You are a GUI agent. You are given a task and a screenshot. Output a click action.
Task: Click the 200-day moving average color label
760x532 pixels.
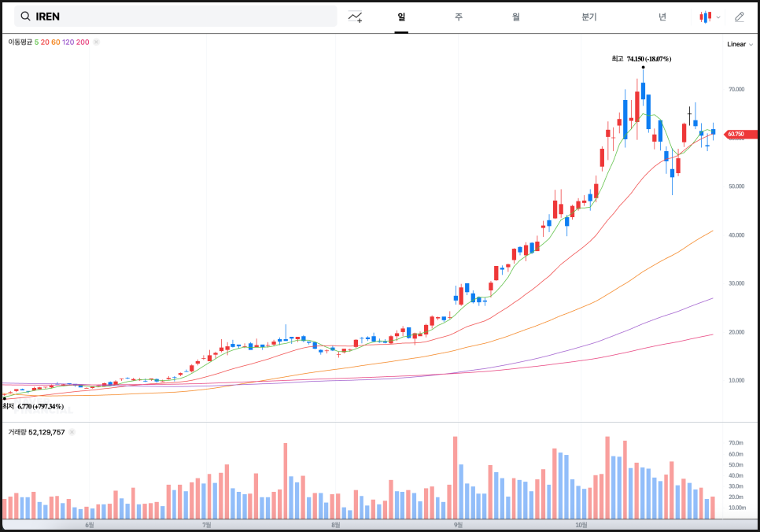(x=83, y=42)
